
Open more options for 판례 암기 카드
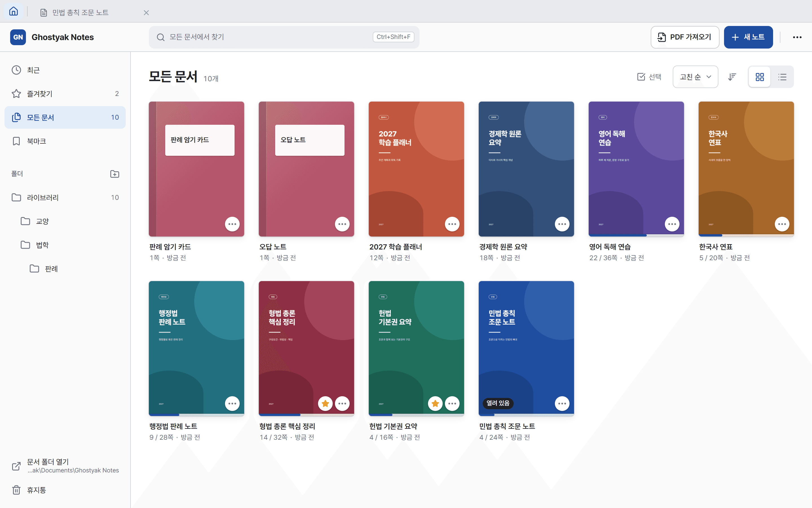coord(232,224)
